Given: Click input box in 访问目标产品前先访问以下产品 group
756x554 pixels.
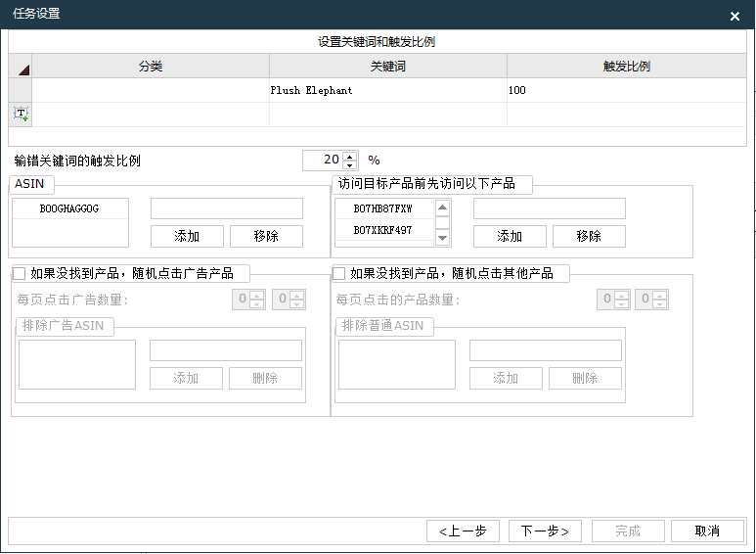Looking at the screenshot, I should point(550,208).
